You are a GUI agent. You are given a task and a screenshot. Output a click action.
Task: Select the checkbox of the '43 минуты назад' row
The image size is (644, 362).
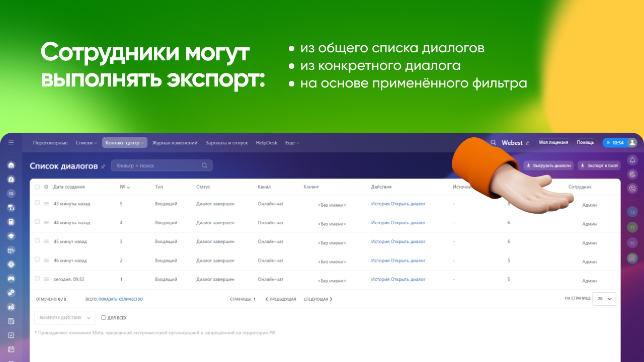click(x=37, y=203)
